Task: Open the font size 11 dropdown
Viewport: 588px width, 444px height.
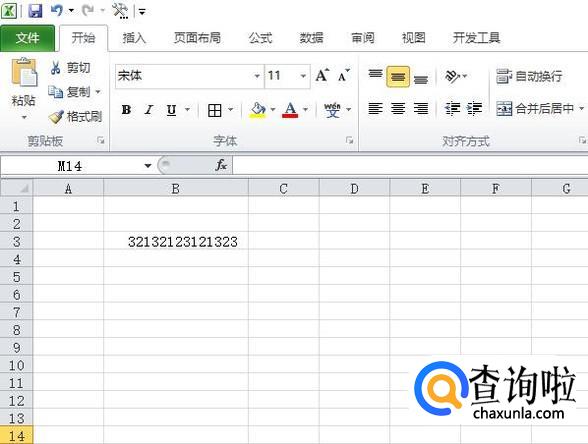Action: (x=303, y=76)
